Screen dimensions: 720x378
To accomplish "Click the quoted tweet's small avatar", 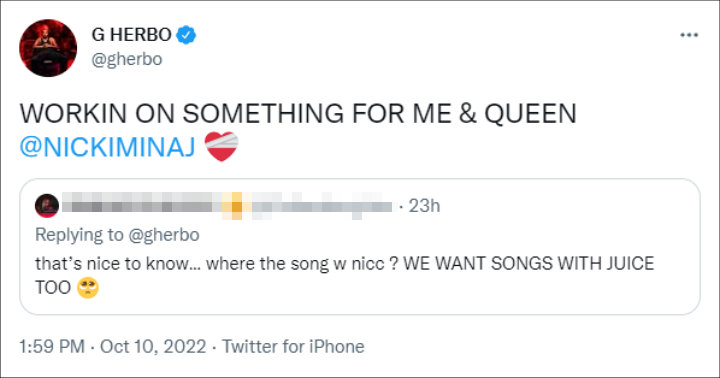I will click(47, 206).
